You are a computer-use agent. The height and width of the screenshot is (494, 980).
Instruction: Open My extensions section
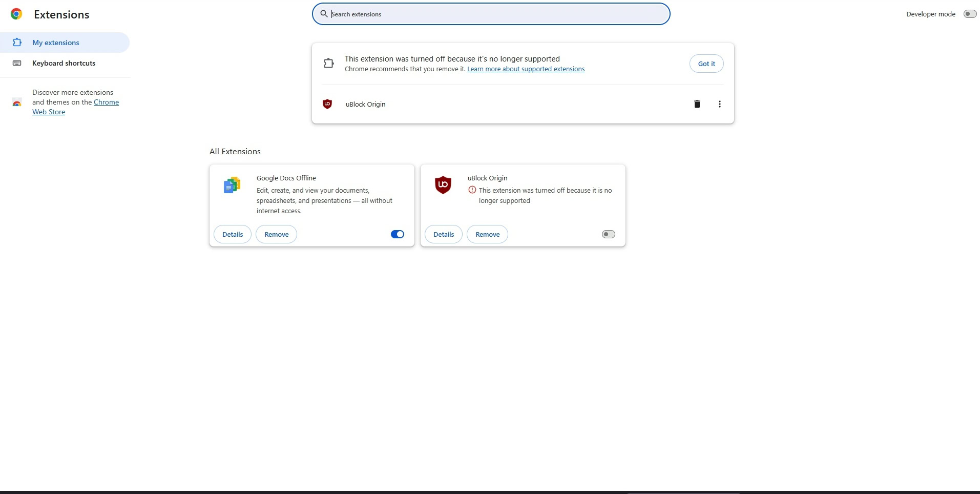tap(65, 43)
